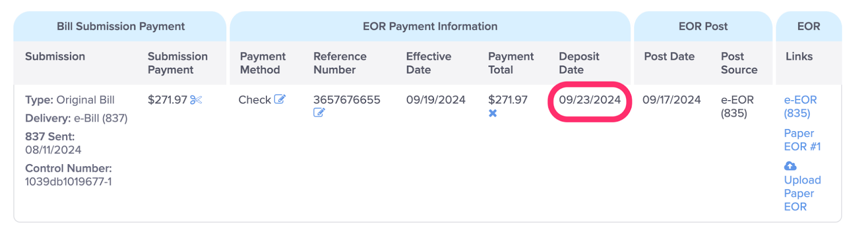The width and height of the screenshot is (868, 233).
Task: Click the effective date 09/19/2024
Action: click(x=436, y=100)
